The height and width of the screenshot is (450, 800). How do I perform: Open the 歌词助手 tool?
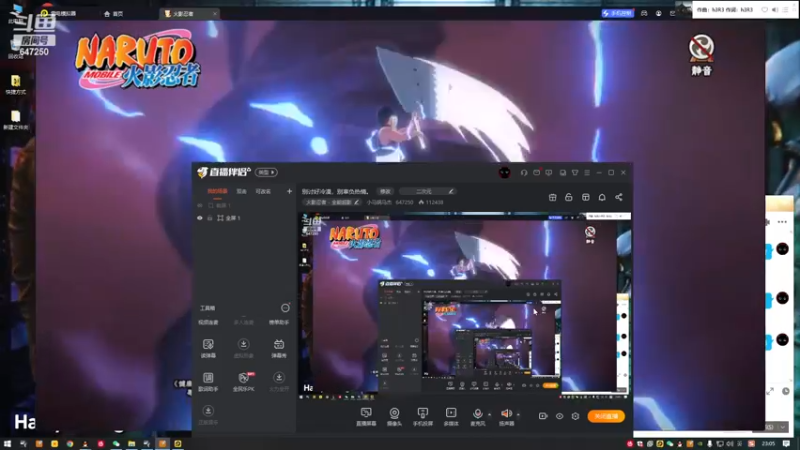tap(208, 381)
